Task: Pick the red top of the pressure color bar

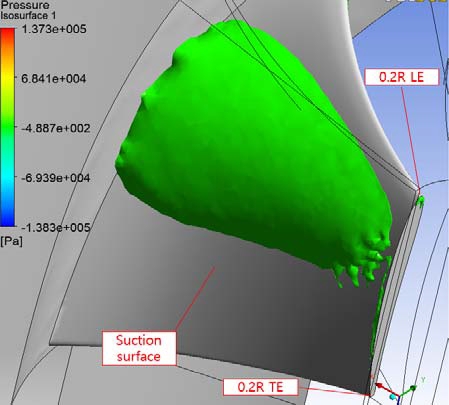Action: coord(7,33)
